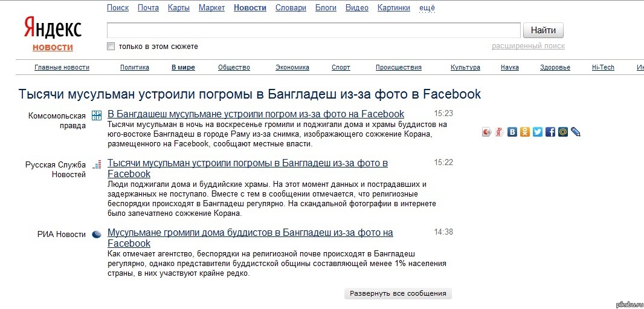Toggle the 'только в этом сюжете' checkbox
644x309 pixels.
(111, 47)
